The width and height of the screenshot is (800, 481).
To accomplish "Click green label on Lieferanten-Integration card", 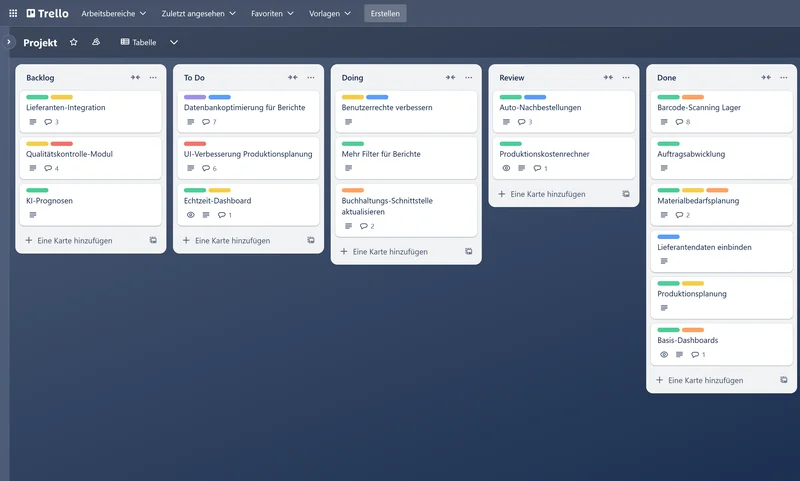I will (x=37, y=97).
